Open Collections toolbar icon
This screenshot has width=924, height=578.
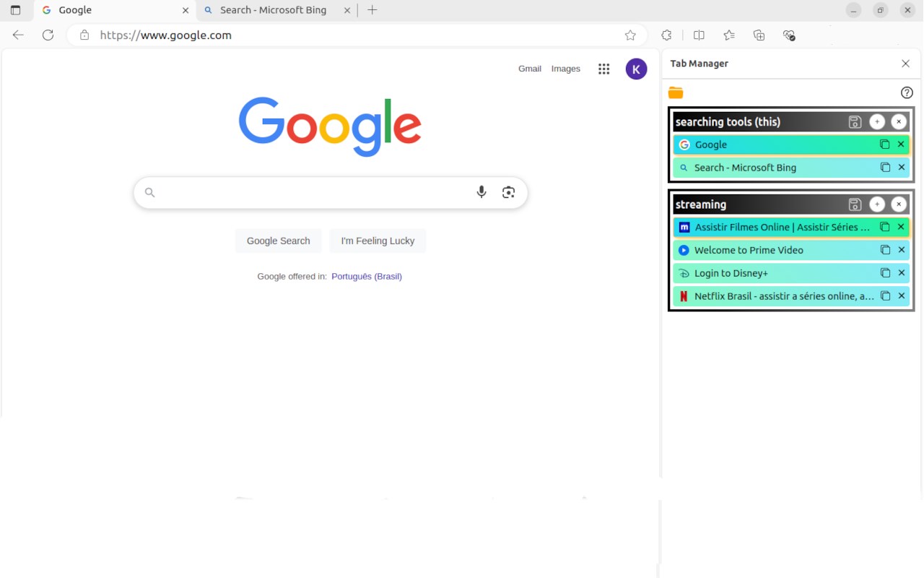pyautogui.click(x=759, y=35)
